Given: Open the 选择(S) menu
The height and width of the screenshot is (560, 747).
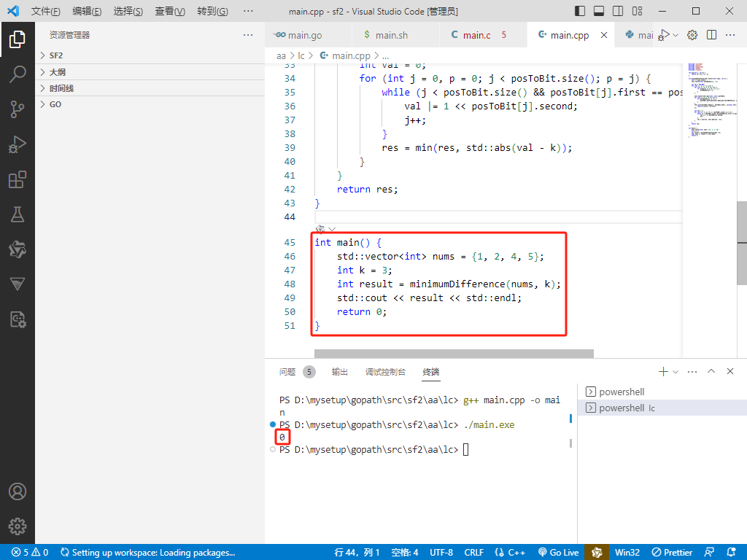Looking at the screenshot, I should pos(128,11).
